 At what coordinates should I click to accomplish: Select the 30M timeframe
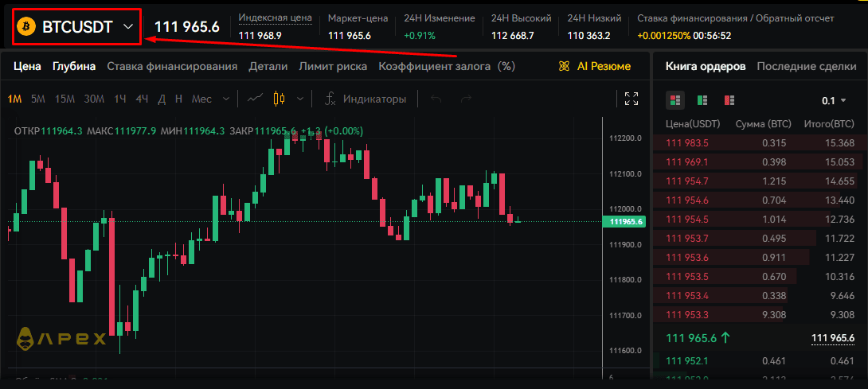tap(94, 99)
